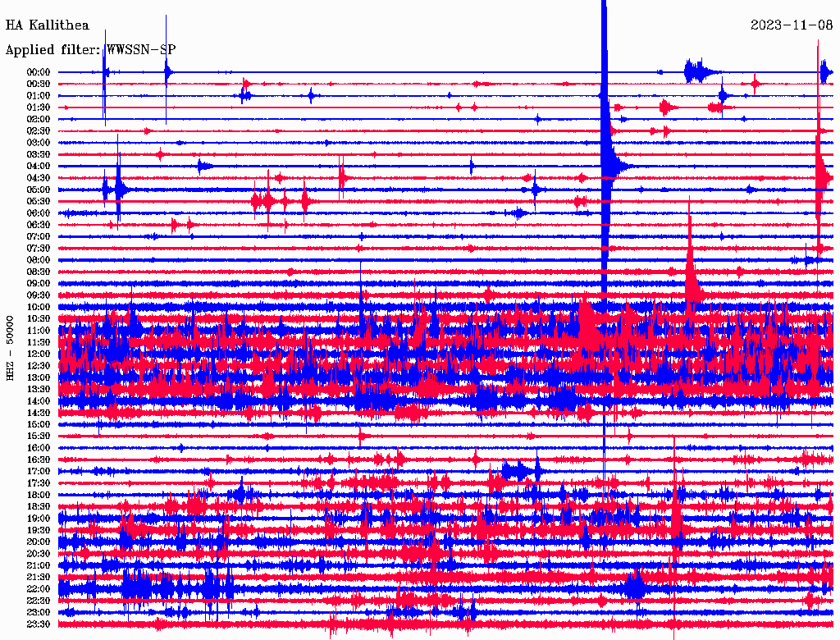Select the 00:30 time label

pos(39,84)
